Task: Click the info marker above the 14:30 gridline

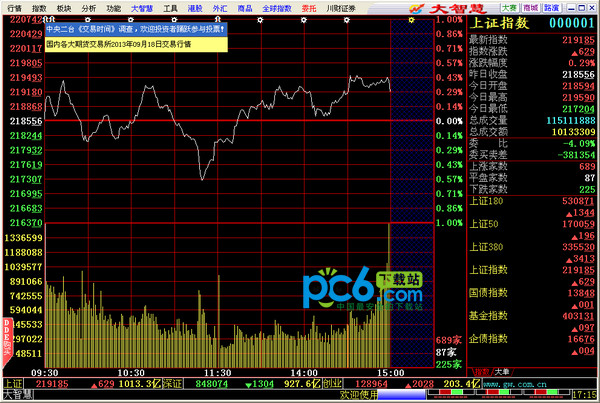Action: tap(347, 20)
